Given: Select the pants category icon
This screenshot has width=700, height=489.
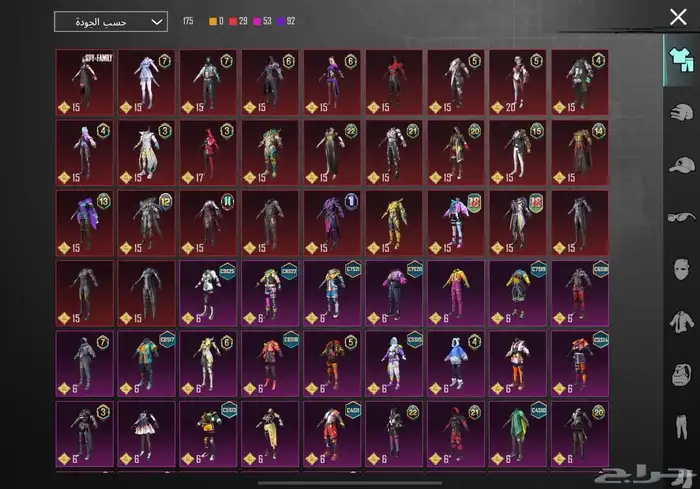Looking at the screenshot, I should [678, 427].
